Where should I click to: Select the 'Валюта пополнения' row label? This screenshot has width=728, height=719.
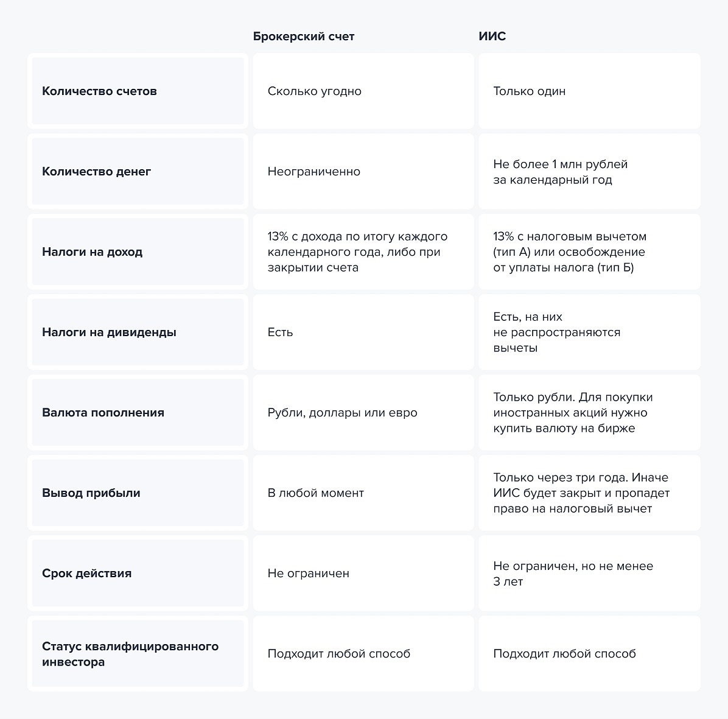(138, 412)
